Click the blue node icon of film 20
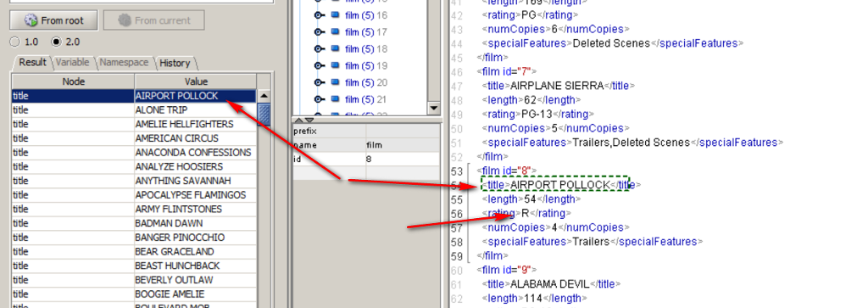Screen dimensions: 868x308 pos(336,82)
